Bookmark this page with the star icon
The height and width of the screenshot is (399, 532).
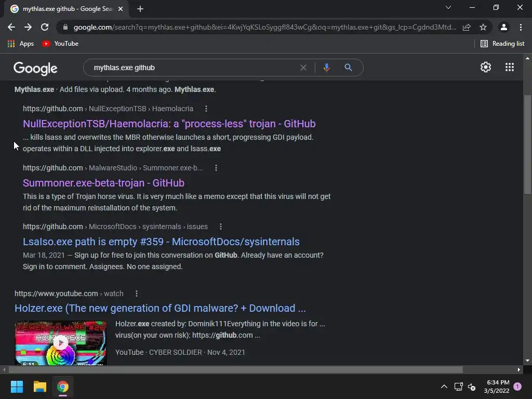coord(483,27)
